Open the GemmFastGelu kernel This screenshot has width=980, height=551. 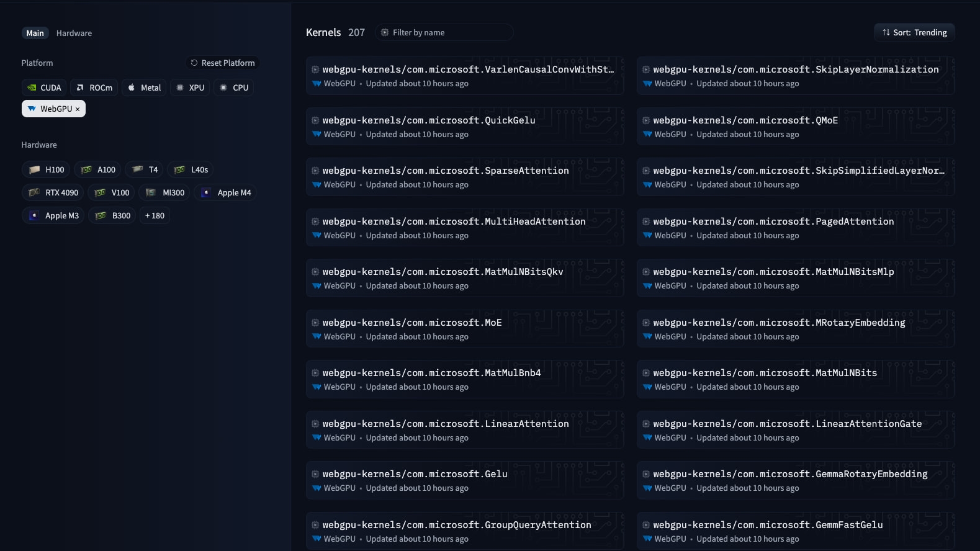(x=796, y=531)
